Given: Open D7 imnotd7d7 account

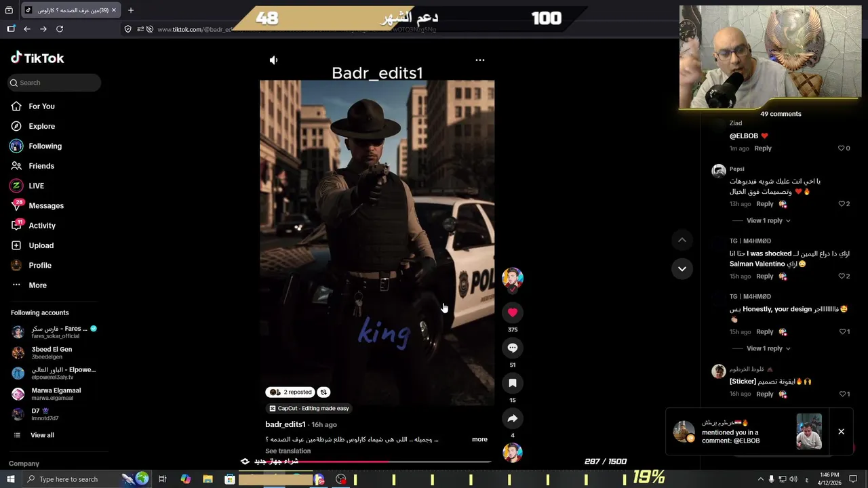Looking at the screenshot, I should click(35, 414).
